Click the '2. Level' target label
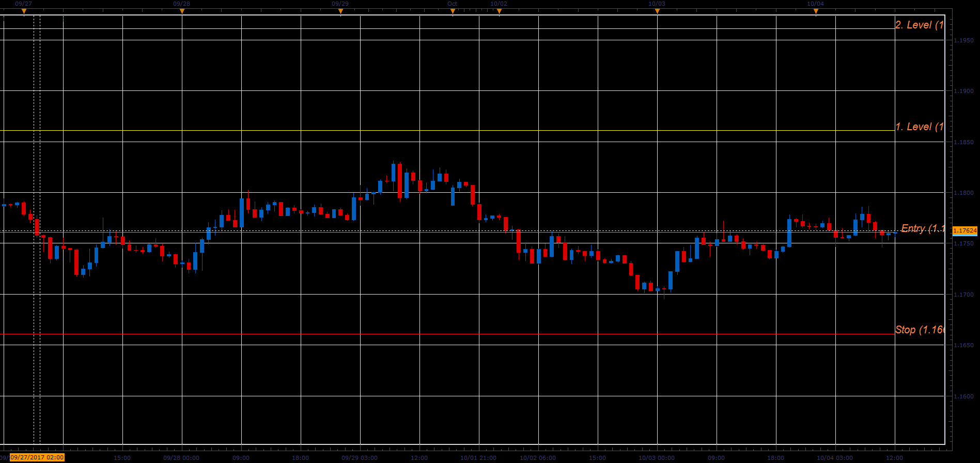 (919, 25)
